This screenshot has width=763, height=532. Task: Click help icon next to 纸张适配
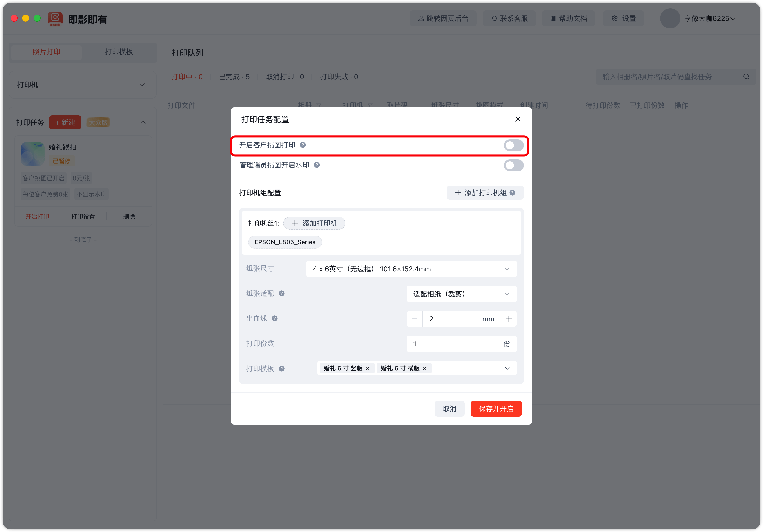click(281, 293)
